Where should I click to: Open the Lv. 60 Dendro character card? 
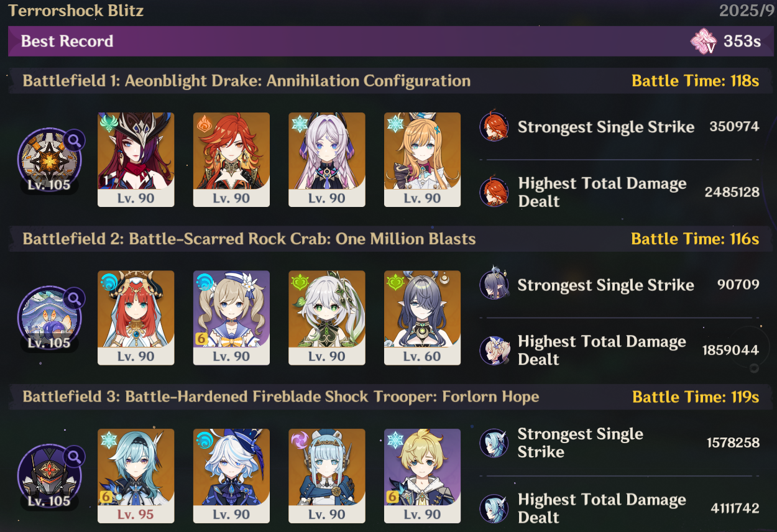pyautogui.click(x=422, y=318)
